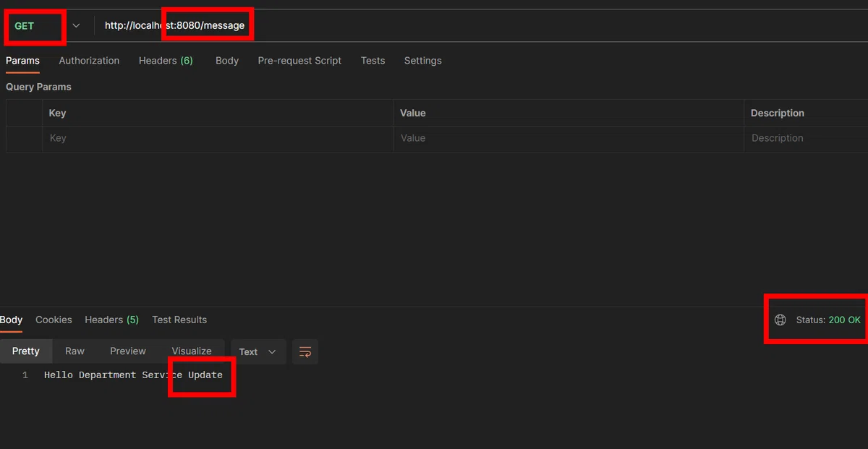Click the network globe icon beside Status

click(780, 320)
